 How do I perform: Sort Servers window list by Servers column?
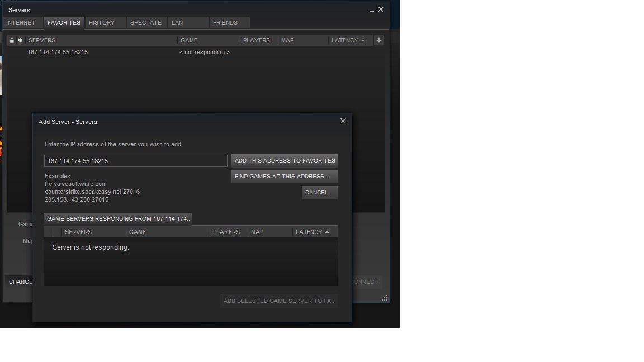[x=101, y=40]
